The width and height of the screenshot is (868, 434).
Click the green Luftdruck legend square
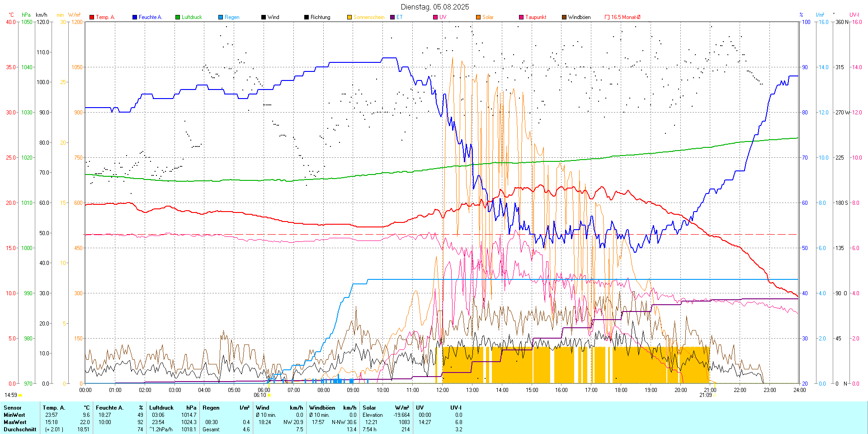[178, 17]
